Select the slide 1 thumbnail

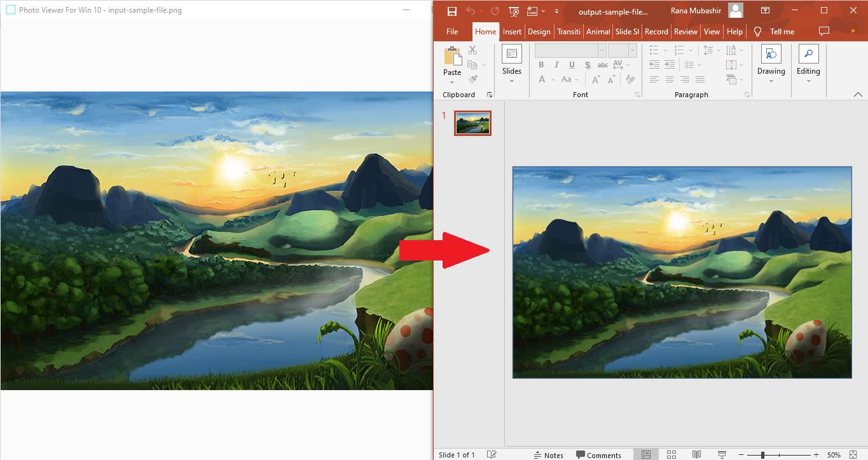pyautogui.click(x=472, y=123)
